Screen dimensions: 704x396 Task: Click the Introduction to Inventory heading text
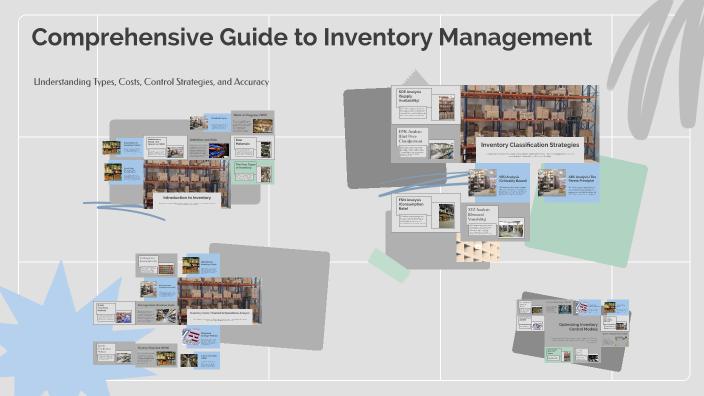[x=187, y=198]
